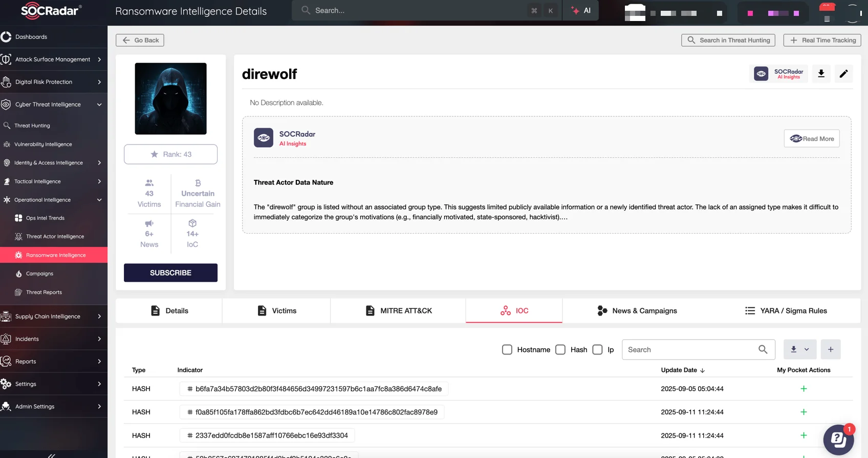Image resolution: width=868 pixels, height=458 pixels.
Task: Add hash f0a85f105fa1 to My Pocket
Action: coord(804,412)
